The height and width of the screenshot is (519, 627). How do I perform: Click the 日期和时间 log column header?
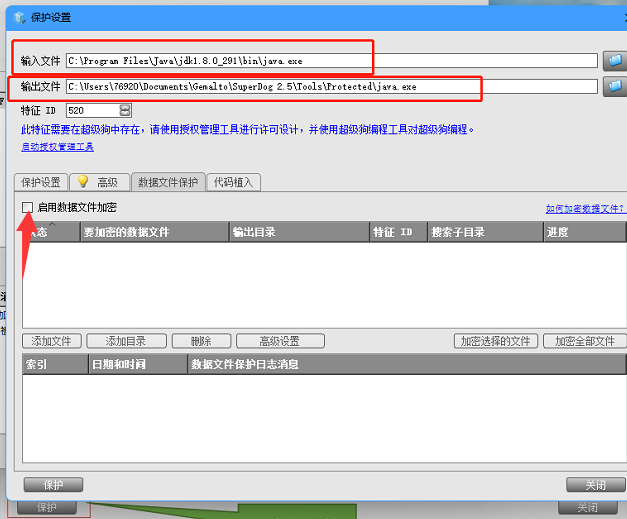138,364
